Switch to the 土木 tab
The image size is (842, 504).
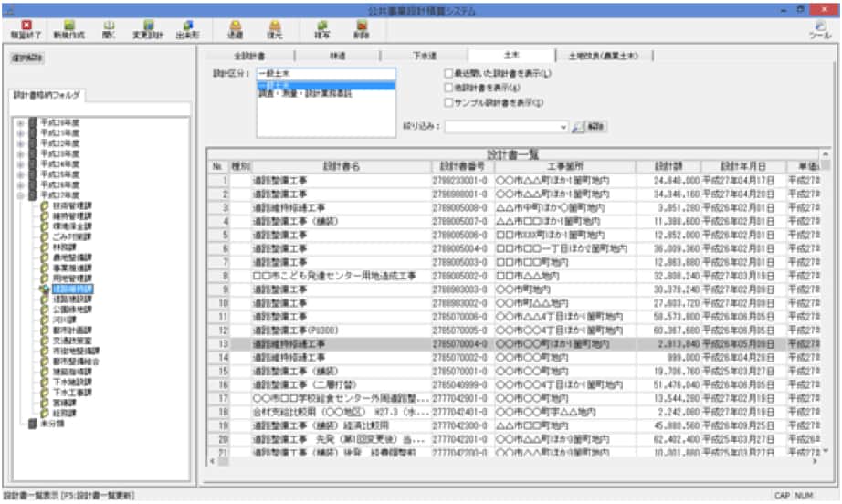[x=511, y=55]
